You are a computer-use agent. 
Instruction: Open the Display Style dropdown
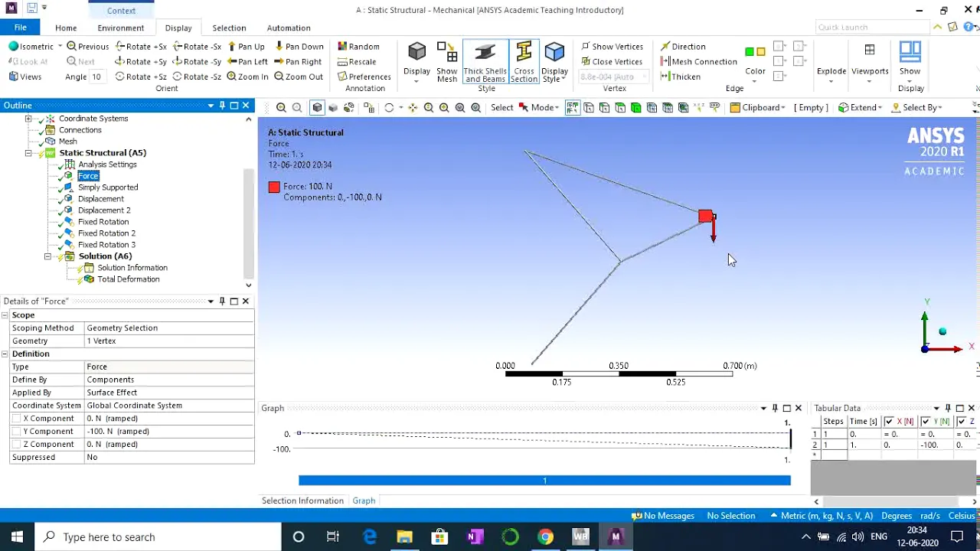[554, 62]
